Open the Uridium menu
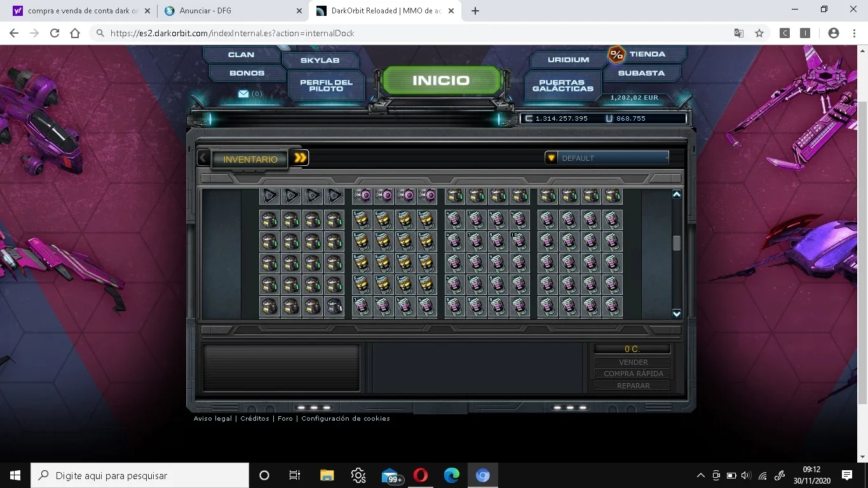The width and height of the screenshot is (868, 488). [x=568, y=60]
